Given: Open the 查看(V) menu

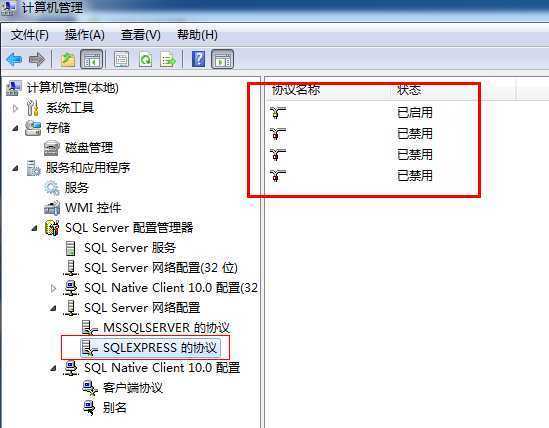Looking at the screenshot, I should click(x=140, y=35).
